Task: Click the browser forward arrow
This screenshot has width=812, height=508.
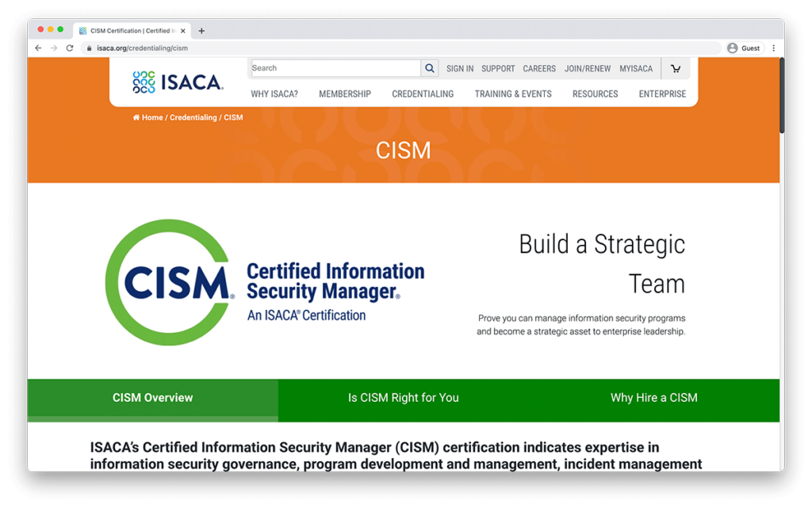Action: [54, 48]
